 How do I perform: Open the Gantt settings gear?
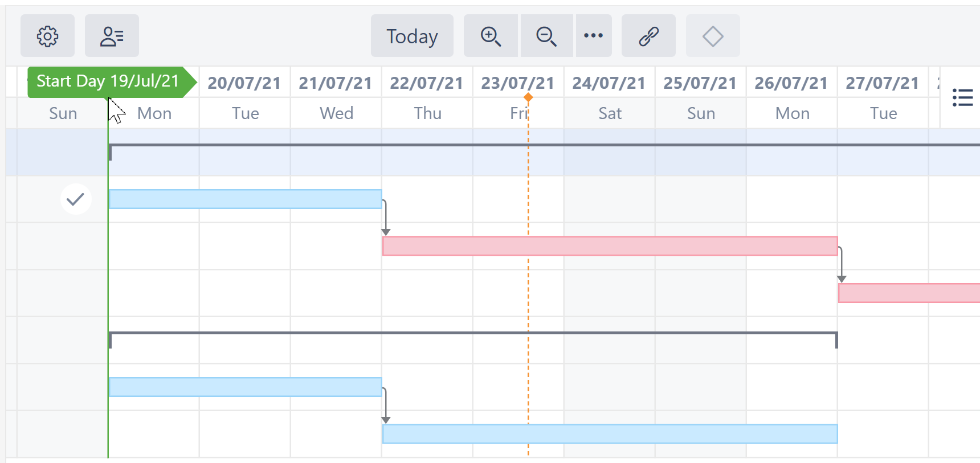(48, 36)
